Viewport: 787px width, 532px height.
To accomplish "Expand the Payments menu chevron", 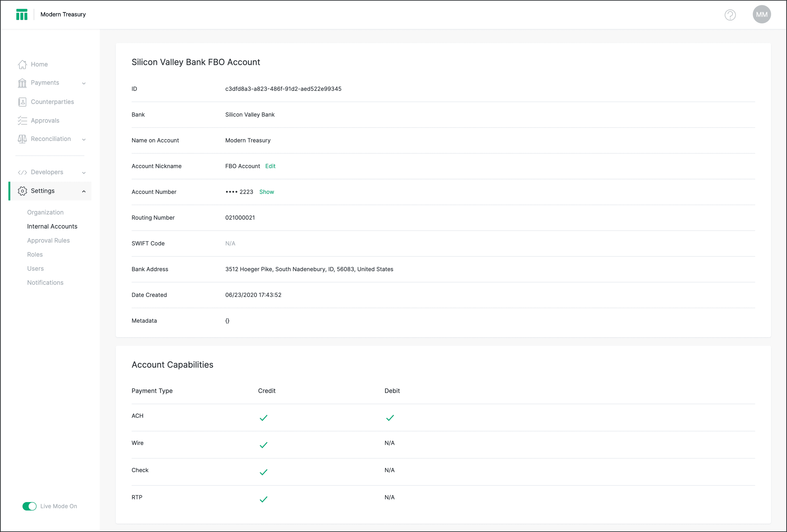I will click(84, 83).
